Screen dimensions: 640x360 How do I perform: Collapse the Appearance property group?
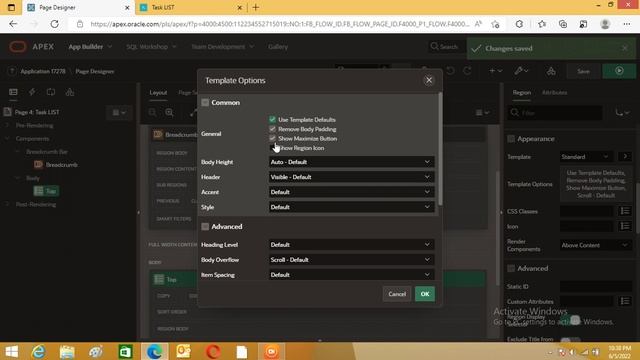pos(511,139)
